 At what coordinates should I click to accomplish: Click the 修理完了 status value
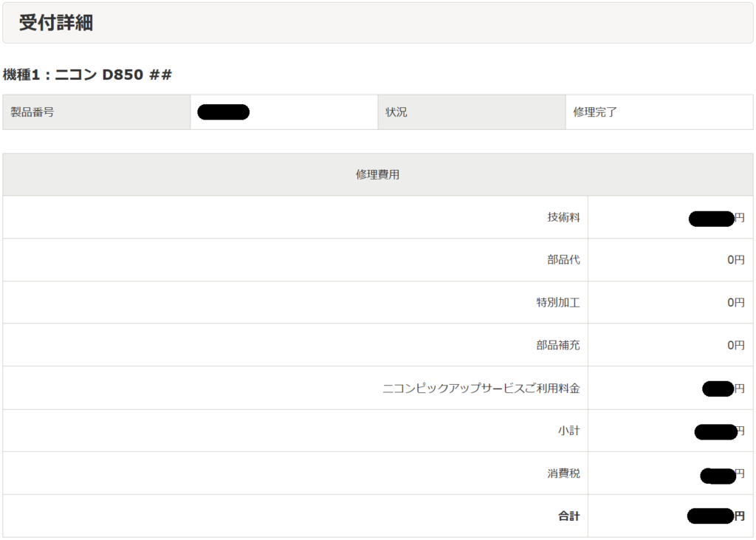pos(595,112)
